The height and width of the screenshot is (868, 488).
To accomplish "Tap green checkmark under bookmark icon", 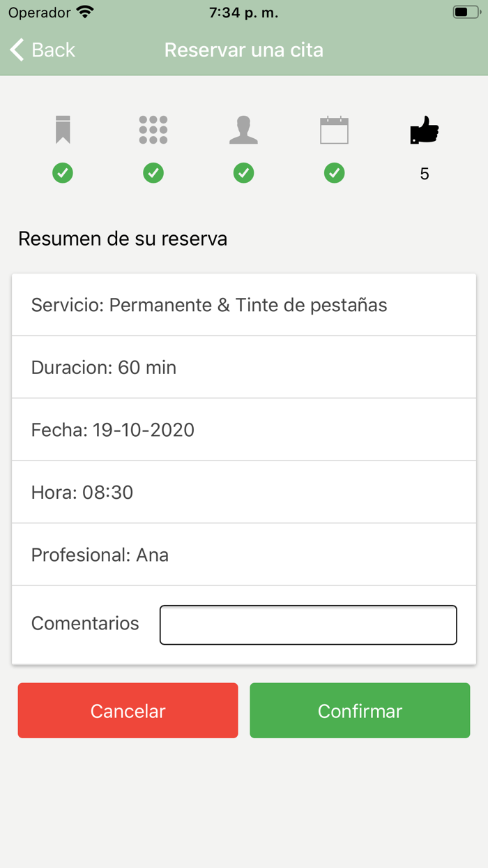I will [x=63, y=173].
